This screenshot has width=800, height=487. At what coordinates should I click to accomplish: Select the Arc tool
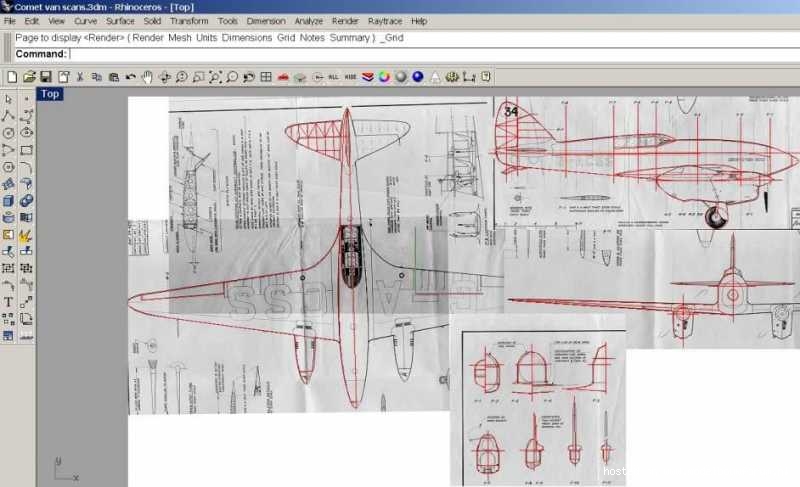pyautogui.click(x=8, y=150)
